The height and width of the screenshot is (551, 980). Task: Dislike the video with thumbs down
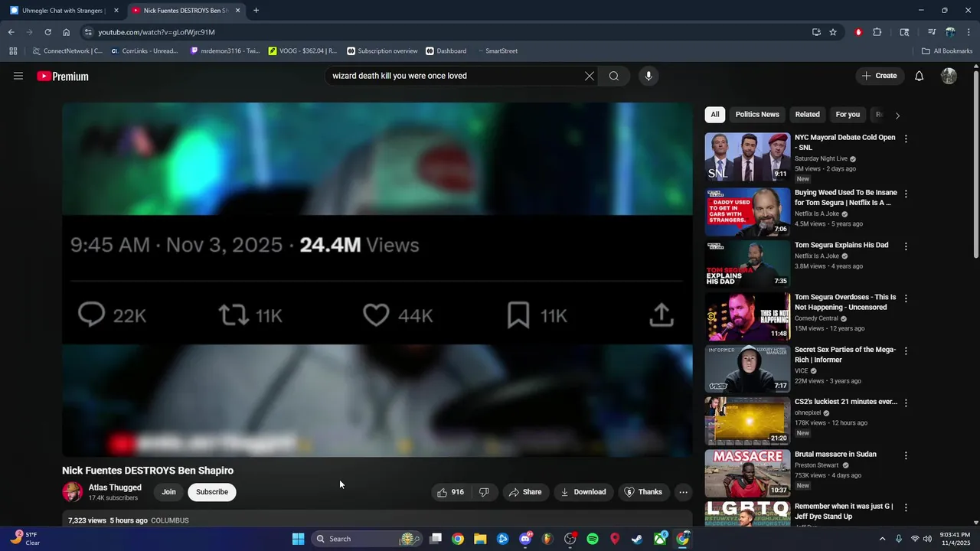pyautogui.click(x=484, y=492)
